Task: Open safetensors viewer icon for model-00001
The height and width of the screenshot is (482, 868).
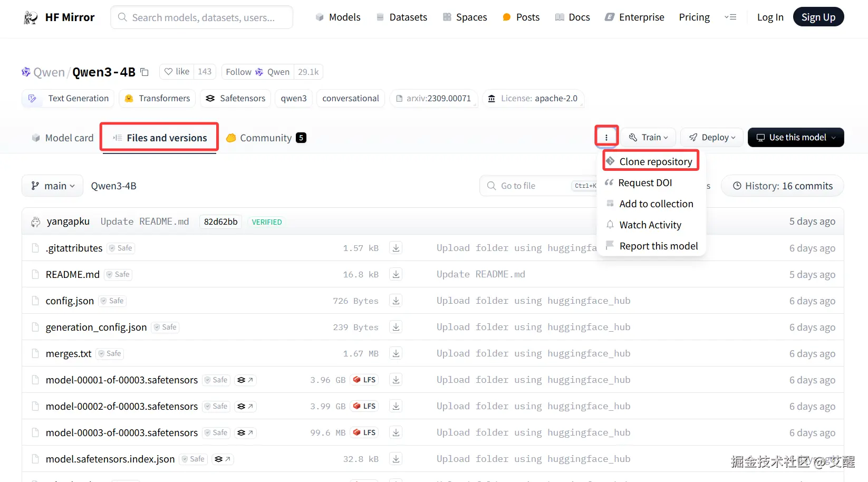Action: 245,380
